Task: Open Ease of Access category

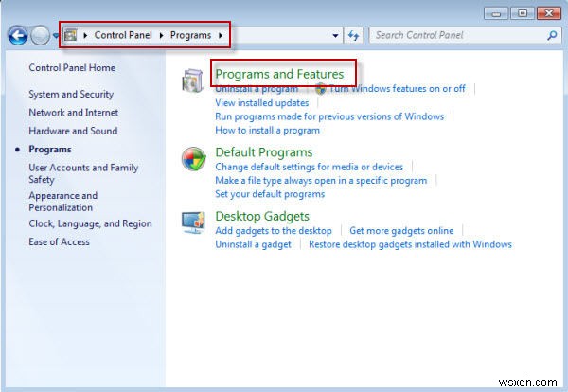Action: [59, 242]
